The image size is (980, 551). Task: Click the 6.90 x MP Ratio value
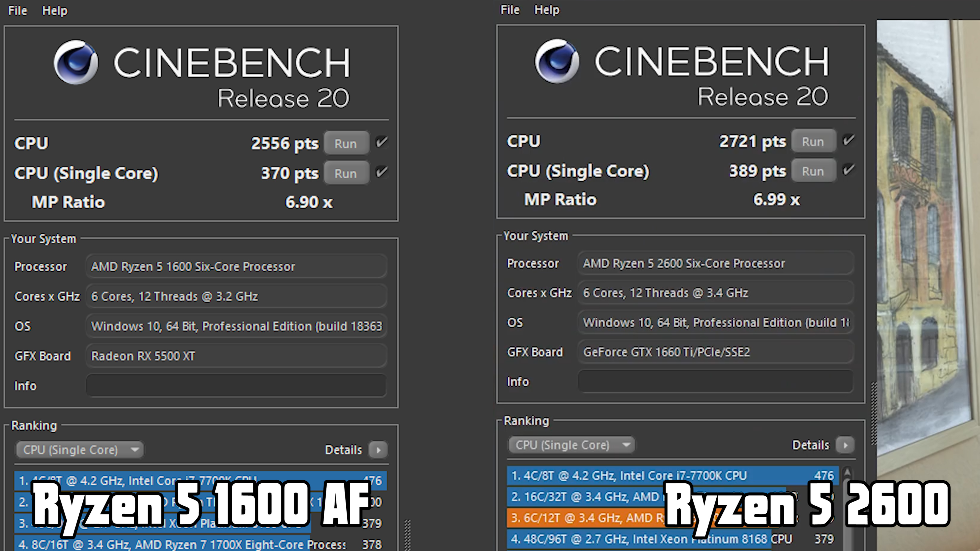309,202
